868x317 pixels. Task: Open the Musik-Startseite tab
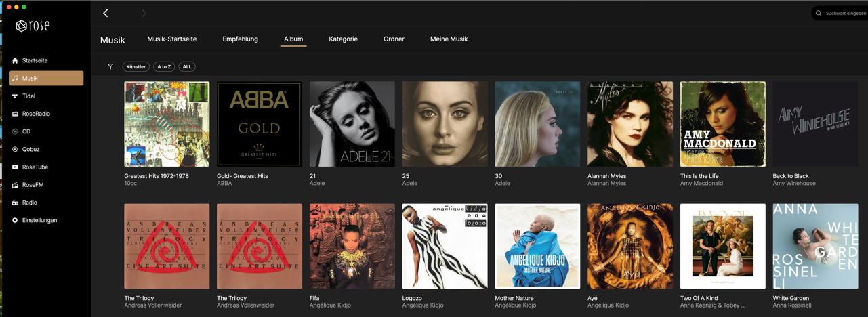pyautogui.click(x=172, y=39)
